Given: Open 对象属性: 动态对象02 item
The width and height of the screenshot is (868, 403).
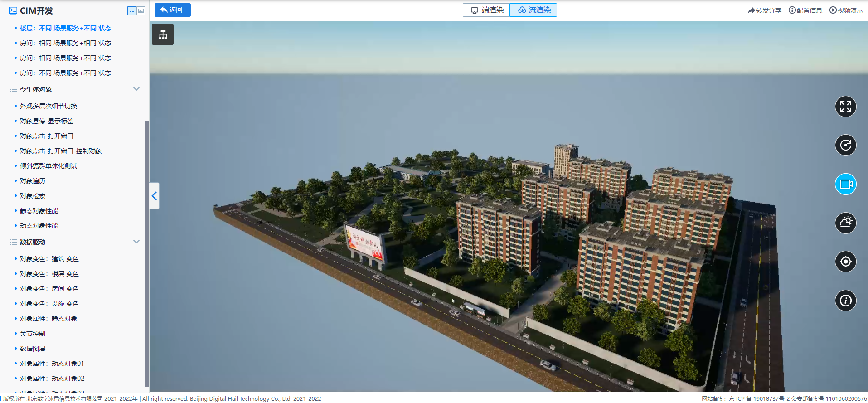Looking at the screenshot, I should 52,379.
